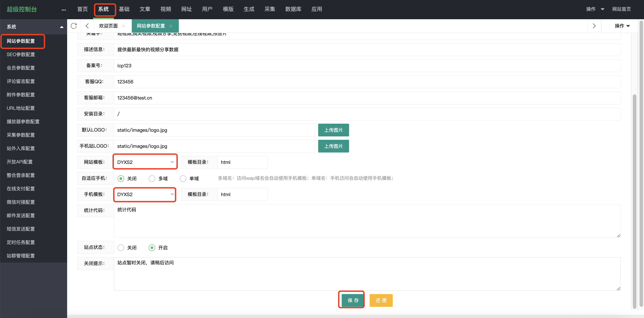This screenshot has width=644, height=318.
Task: Open 系统 in top navigation
Action: (103, 9)
